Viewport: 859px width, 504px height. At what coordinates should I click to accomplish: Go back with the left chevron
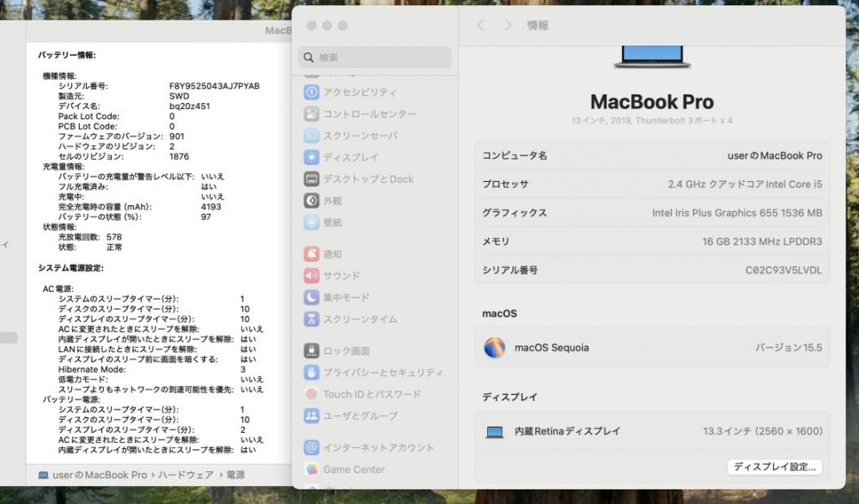pyautogui.click(x=480, y=25)
